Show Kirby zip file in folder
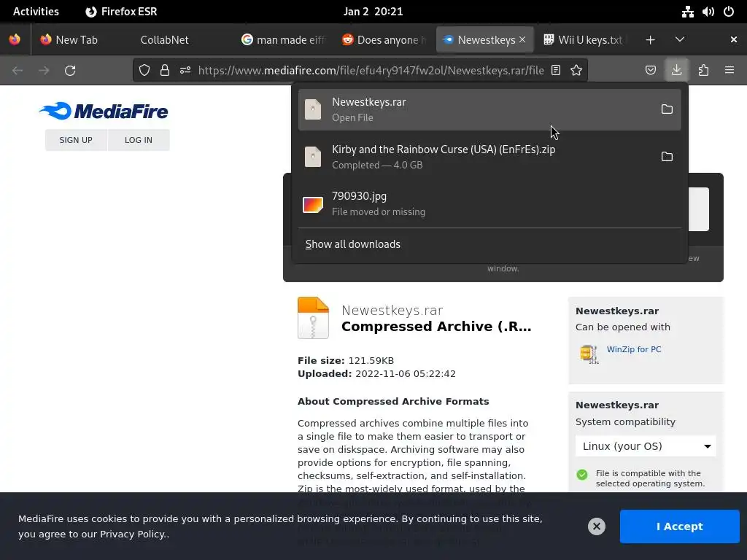 (x=667, y=156)
